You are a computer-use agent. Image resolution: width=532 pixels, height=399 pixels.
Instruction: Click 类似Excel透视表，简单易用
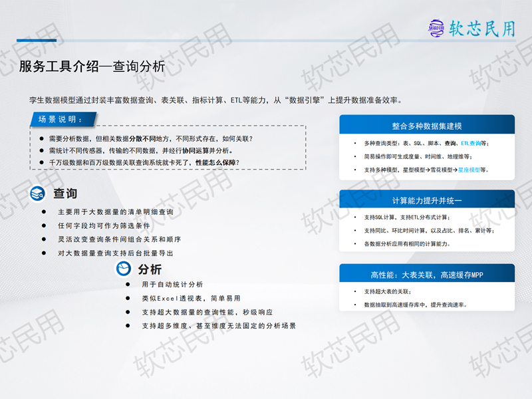[192, 298]
